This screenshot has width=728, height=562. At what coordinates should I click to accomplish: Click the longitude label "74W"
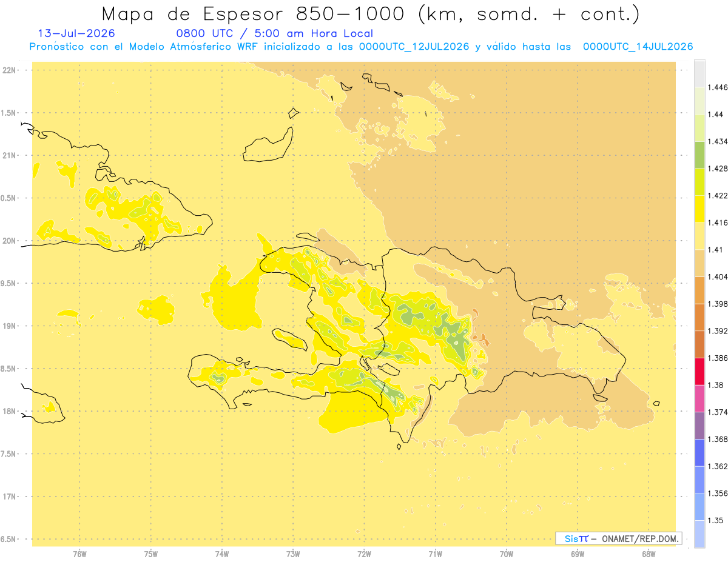point(222,554)
